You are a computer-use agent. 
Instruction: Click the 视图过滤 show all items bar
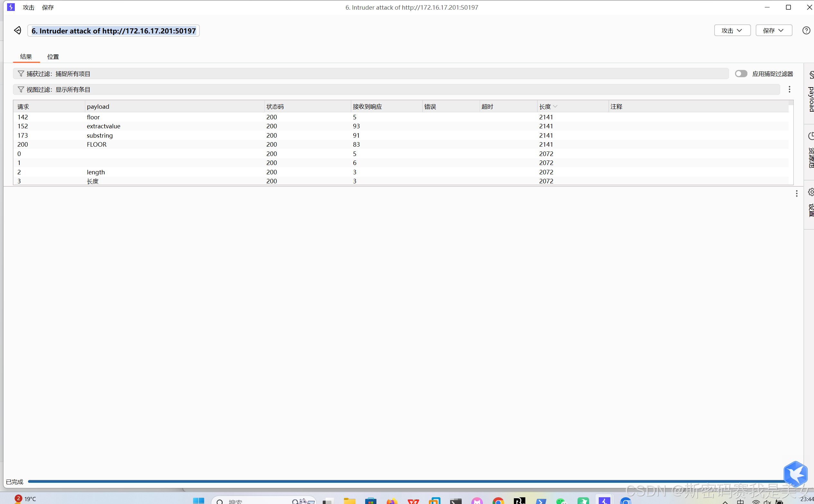[x=396, y=89]
